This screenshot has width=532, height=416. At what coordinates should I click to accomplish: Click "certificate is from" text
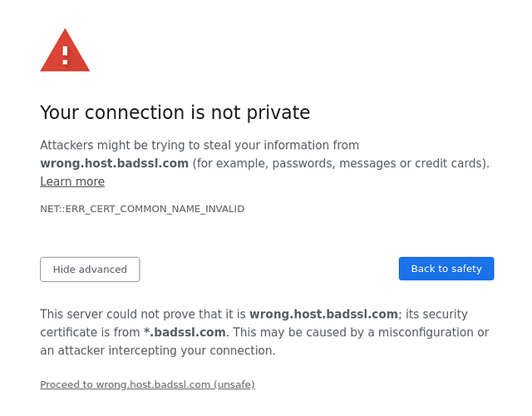pyautogui.click(x=90, y=332)
